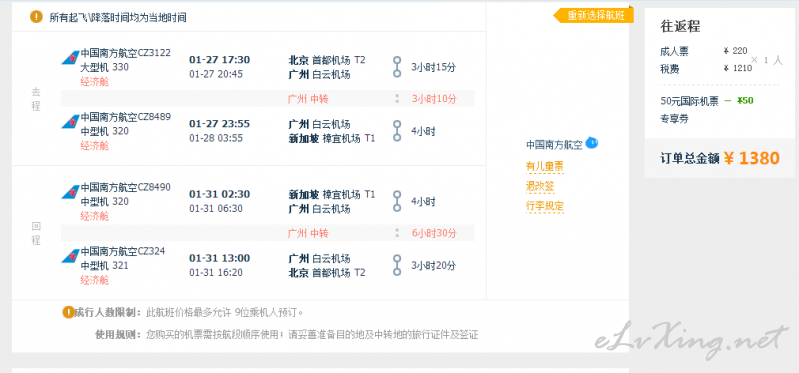This screenshot has height=373, width=799.
Task: Click arrival time 01-31 16:20
Action: click(216, 273)
